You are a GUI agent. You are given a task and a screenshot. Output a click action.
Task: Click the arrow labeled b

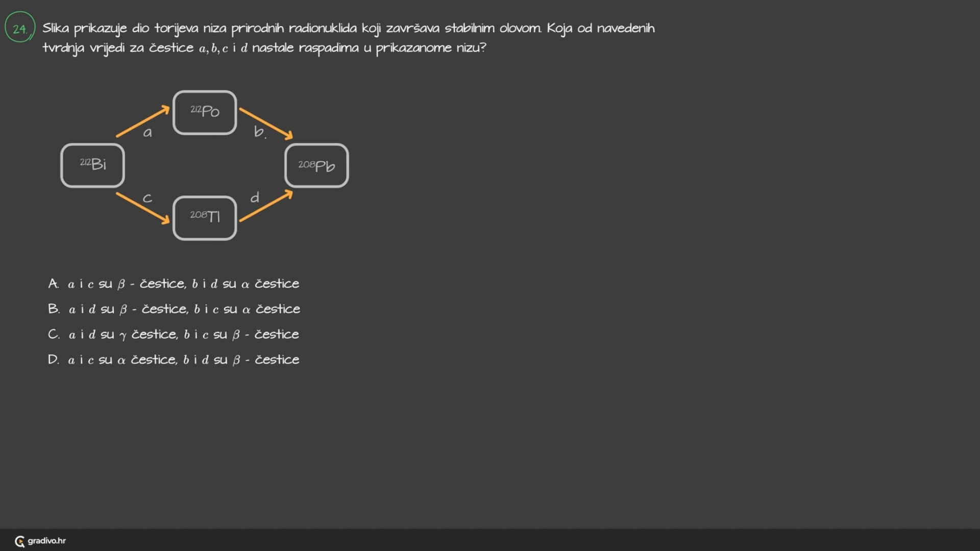tap(266, 123)
